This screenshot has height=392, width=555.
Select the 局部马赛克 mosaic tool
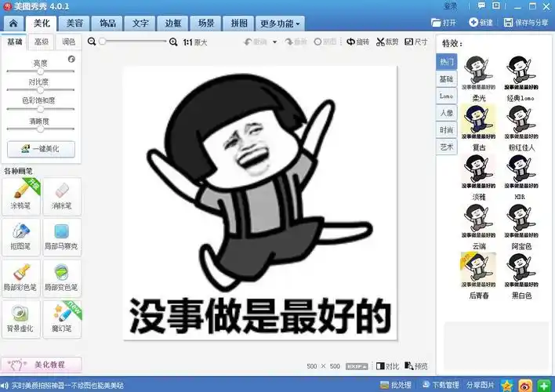click(x=62, y=237)
